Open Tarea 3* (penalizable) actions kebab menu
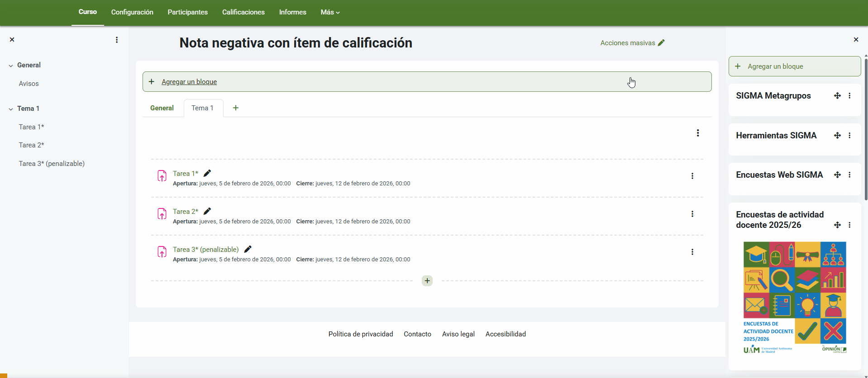The width and height of the screenshot is (868, 378). pos(692,252)
